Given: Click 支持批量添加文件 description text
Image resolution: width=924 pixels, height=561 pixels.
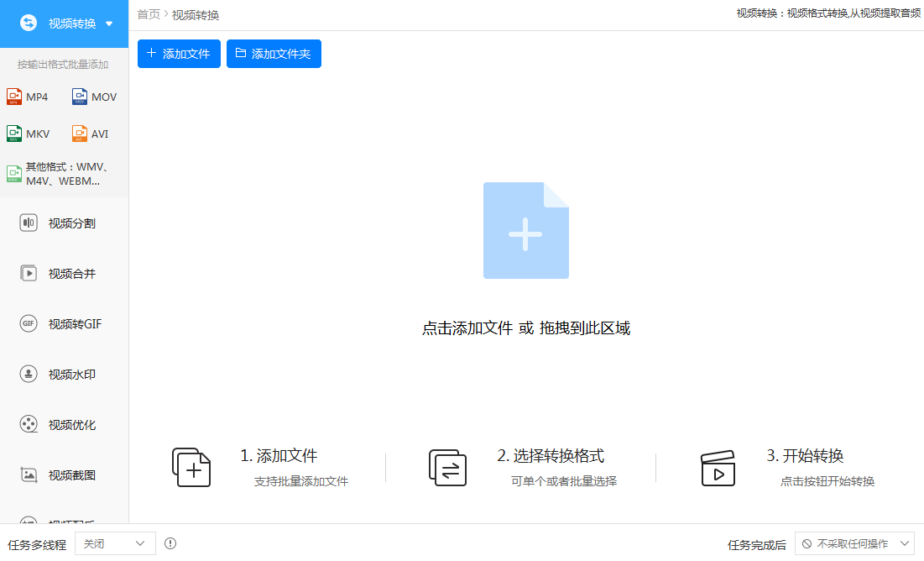Looking at the screenshot, I should point(301,481).
